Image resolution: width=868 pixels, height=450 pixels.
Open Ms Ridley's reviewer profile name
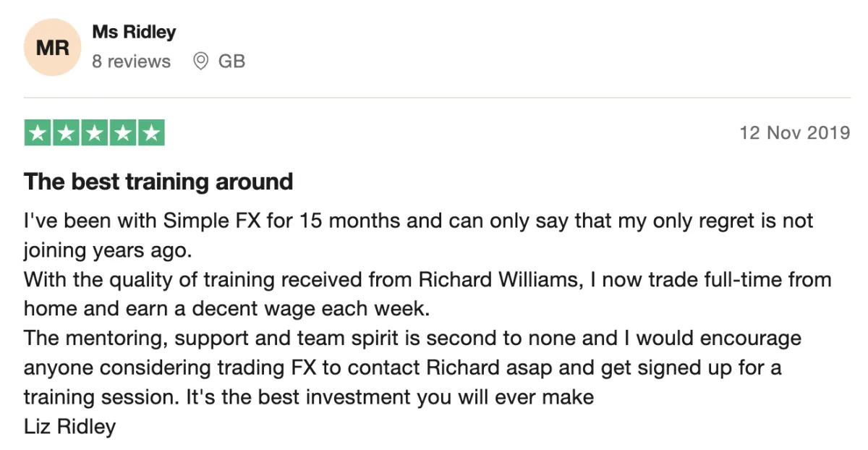pyautogui.click(x=135, y=33)
